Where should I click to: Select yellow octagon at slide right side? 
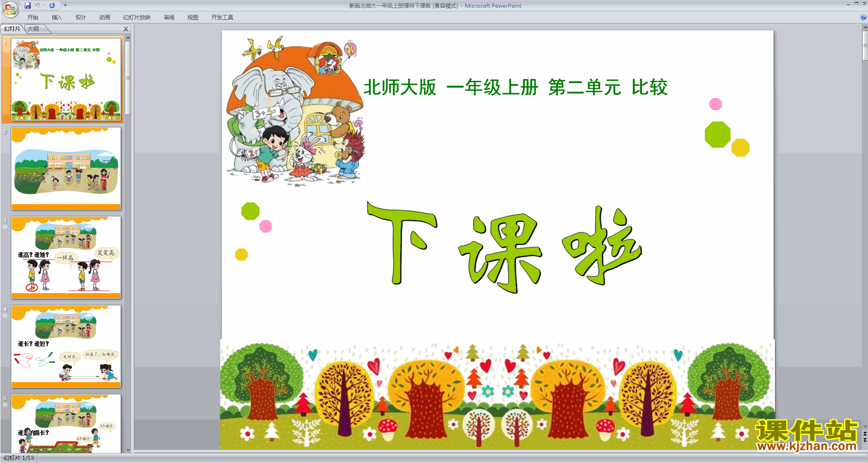tap(741, 148)
